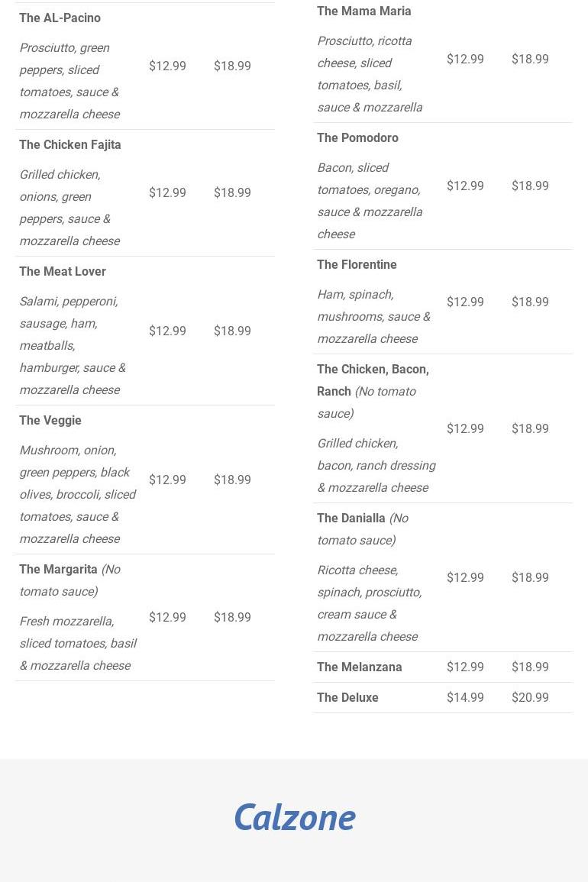Screen dimensions: 588x882
Task: Select The Chicken Fajita title
Action: click(70, 144)
